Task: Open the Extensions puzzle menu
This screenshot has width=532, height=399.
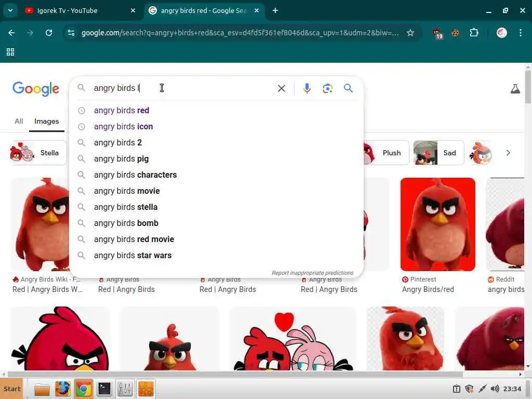Action: [474, 33]
